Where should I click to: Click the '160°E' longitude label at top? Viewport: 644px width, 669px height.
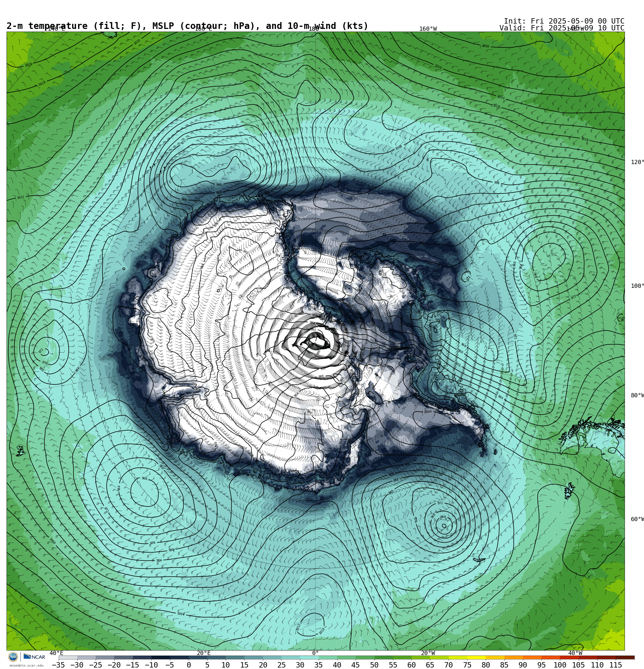click(x=203, y=29)
